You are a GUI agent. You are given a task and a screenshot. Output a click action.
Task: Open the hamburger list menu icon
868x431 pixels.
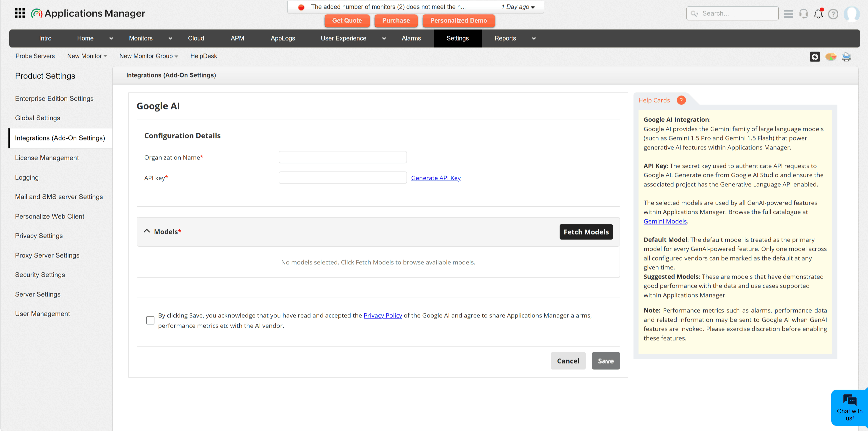[x=788, y=14]
